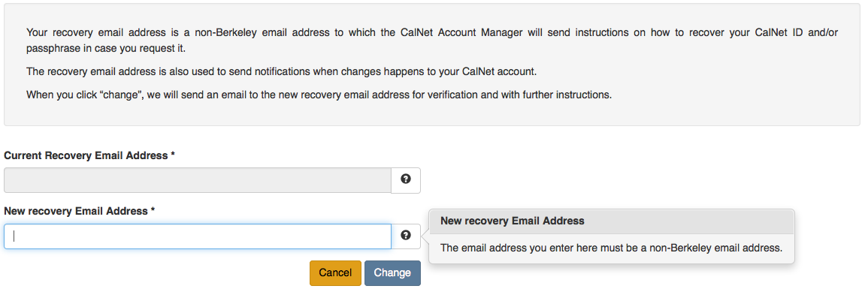Click the blue Change button
The image size is (868, 301).
(392, 272)
